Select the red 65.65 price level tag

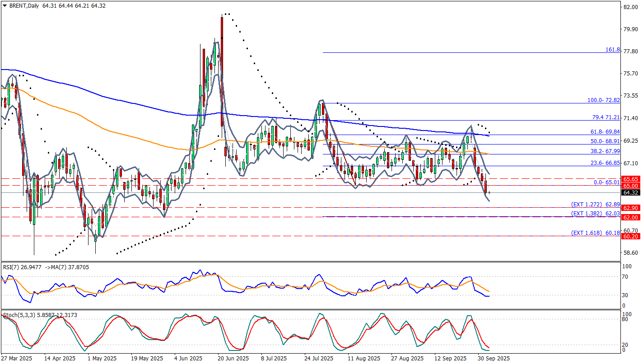[x=630, y=179]
